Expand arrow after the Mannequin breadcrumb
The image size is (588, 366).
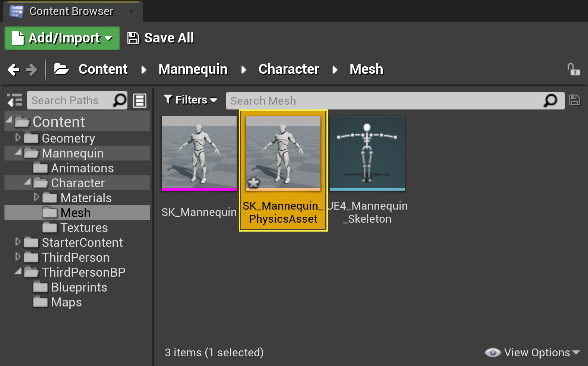(x=243, y=70)
